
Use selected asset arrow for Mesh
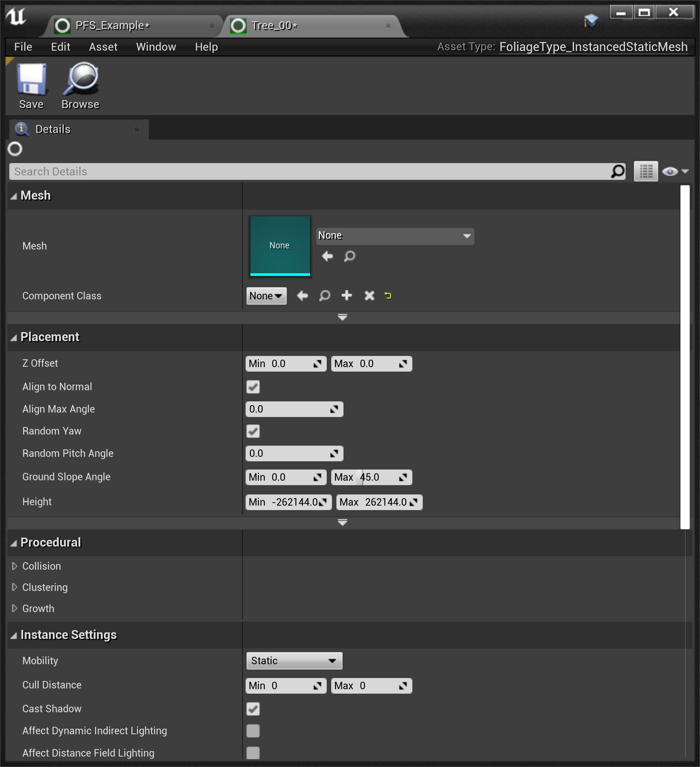[x=327, y=256]
